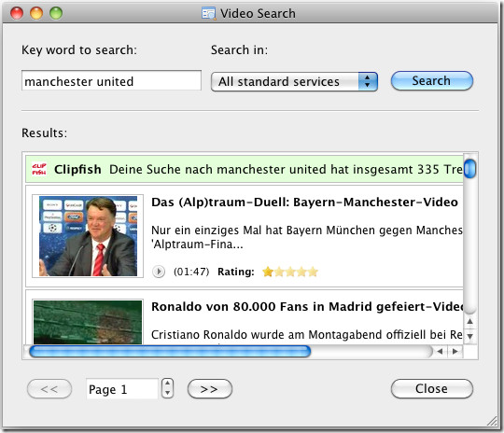Image resolution: width=504 pixels, height=433 pixels.
Task: Click the vertical scrollbar thumb in results
Action: point(469,169)
